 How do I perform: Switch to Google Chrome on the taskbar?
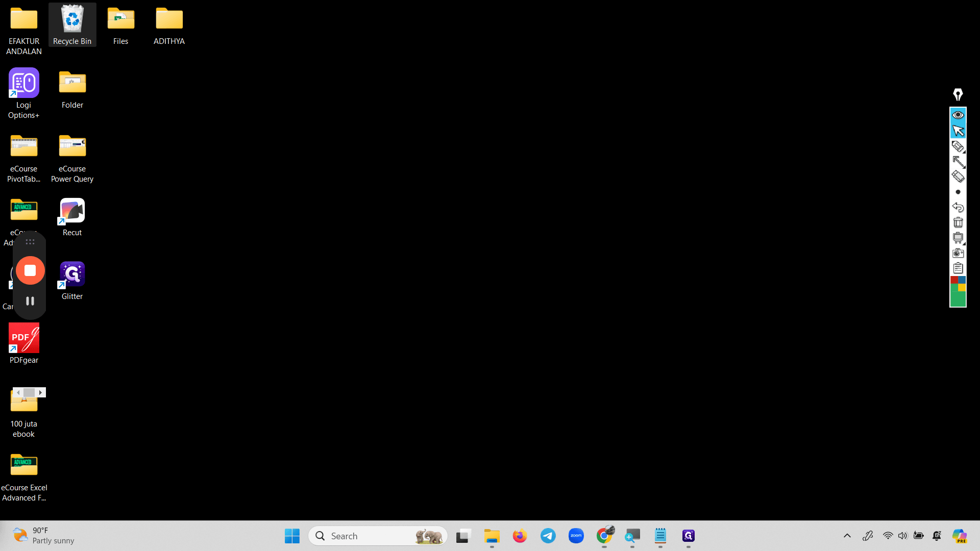tap(604, 536)
